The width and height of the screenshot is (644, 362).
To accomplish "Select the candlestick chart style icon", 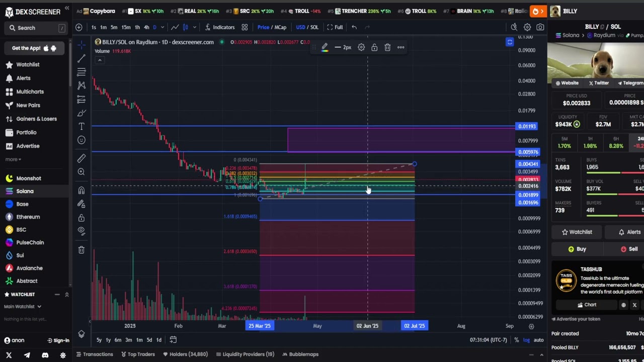I will point(186,27).
